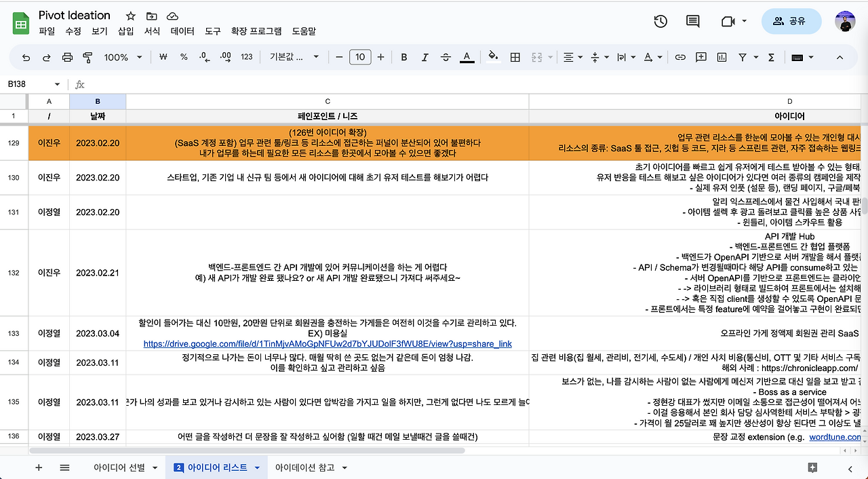The height and width of the screenshot is (479, 868).
Task: Toggle strikethrough formatting
Action: point(445,57)
